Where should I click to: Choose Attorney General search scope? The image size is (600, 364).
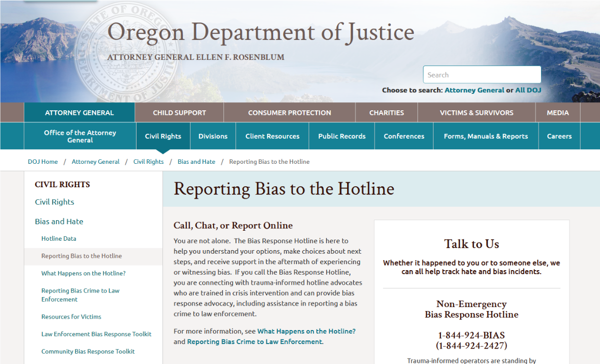coord(474,90)
